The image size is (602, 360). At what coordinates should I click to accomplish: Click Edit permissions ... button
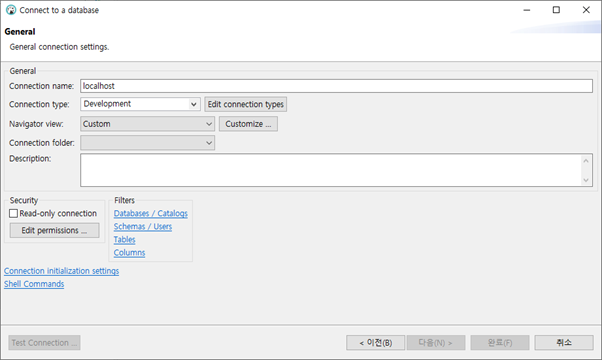[x=55, y=230]
